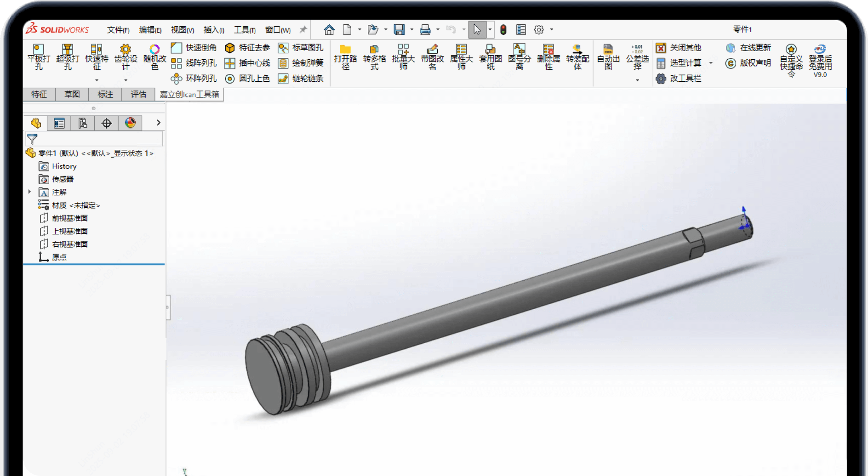Select 前视基准面 in the feature tree
This screenshot has height=476, width=868.
(x=69, y=218)
